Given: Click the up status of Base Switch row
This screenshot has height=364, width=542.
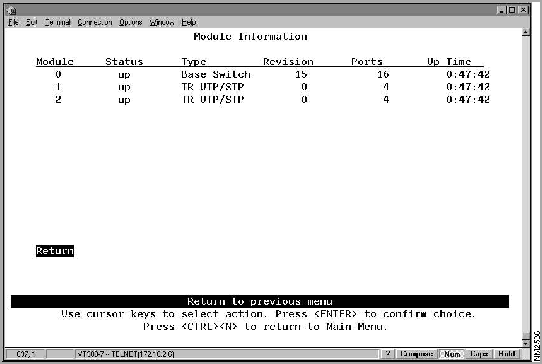Looking at the screenshot, I should tap(124, 75).
